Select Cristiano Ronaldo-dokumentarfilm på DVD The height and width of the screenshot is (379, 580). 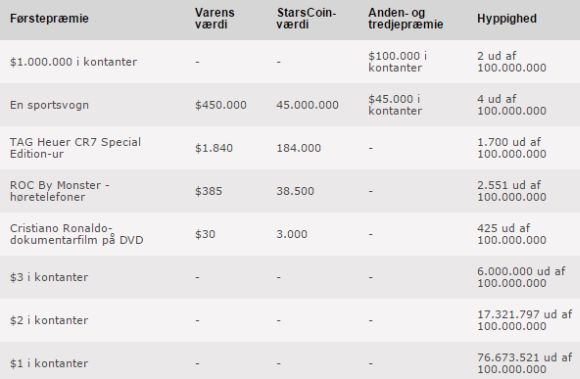tap(77, 234)
